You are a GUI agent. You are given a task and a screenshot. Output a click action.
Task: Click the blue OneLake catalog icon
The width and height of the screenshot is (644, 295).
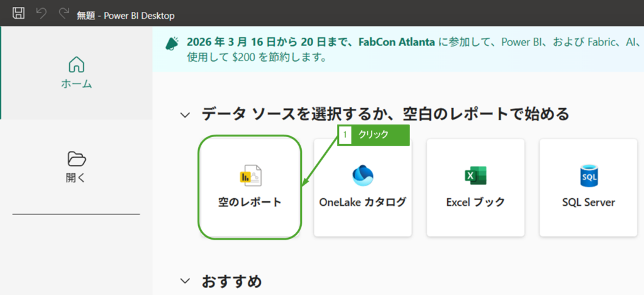(x=363, y=175)
